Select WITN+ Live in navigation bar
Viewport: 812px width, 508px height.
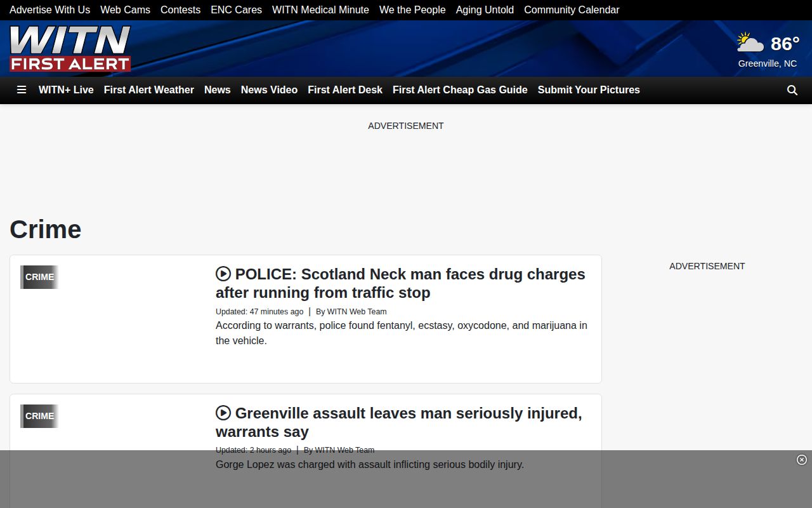pyautogui.click(x=66, y=90)
